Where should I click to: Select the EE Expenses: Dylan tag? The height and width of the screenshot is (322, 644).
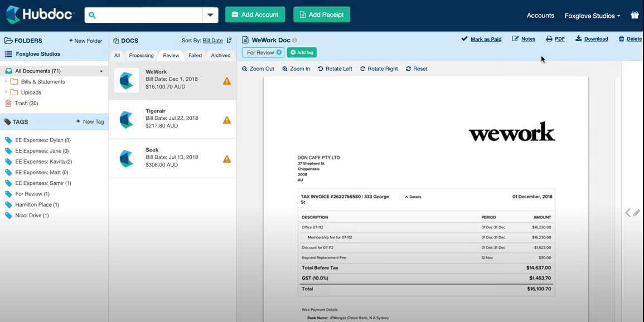tap(43, 140)
